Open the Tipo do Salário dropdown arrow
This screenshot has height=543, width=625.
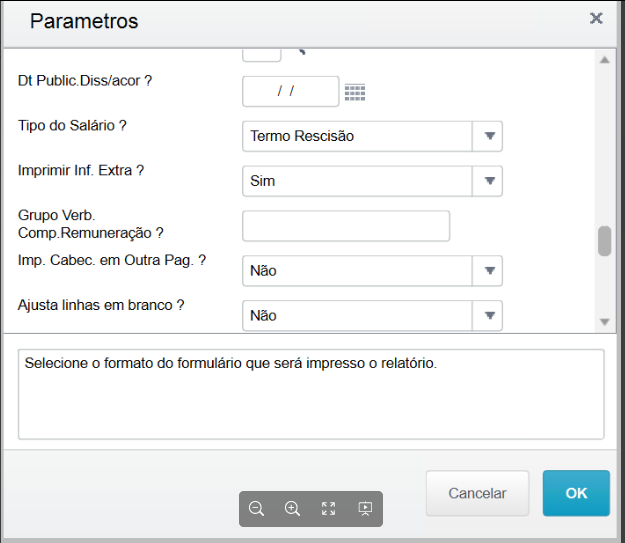tap(489, 136)
